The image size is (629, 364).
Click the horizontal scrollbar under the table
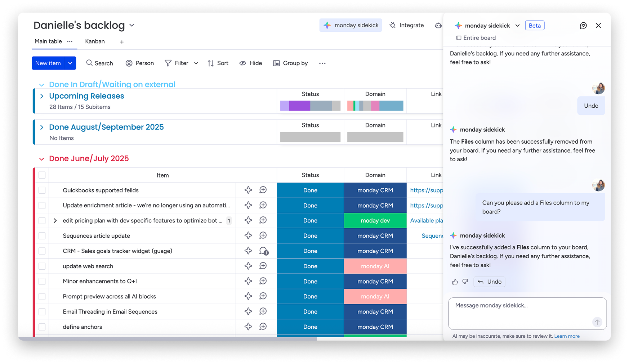click(168, 339)
